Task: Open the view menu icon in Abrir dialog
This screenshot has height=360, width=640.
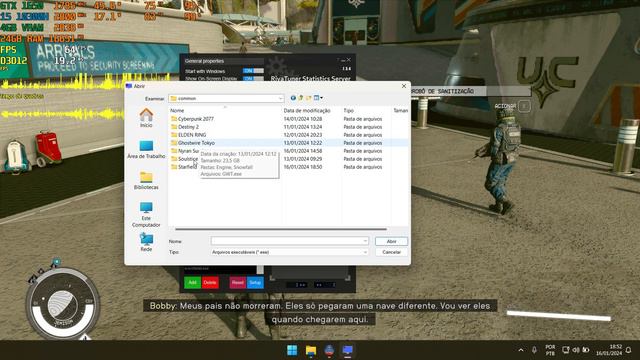Action: [x=318, y=98]
